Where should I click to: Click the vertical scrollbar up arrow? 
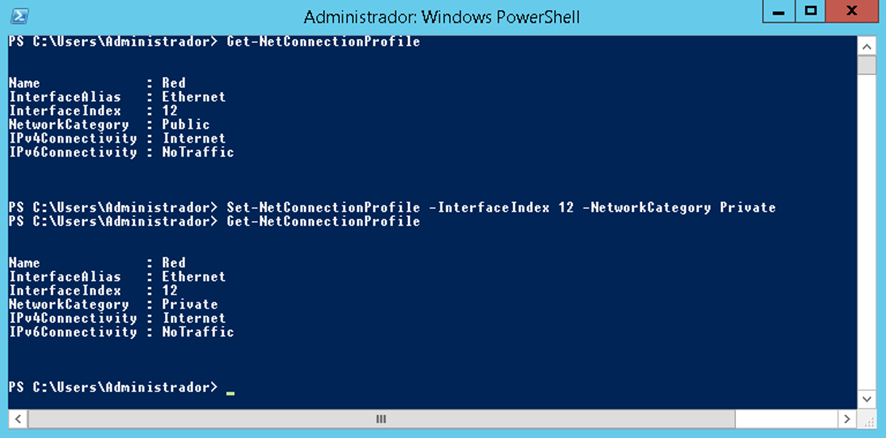866,46
